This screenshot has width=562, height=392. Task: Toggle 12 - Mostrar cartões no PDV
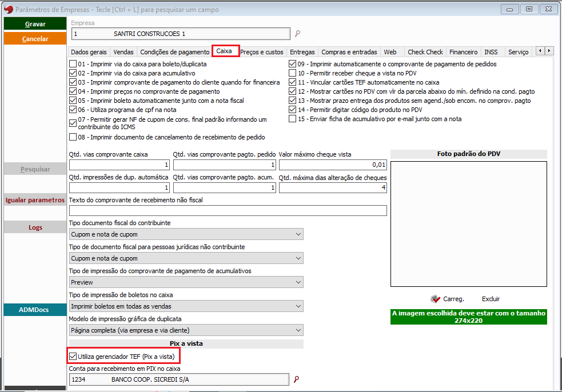pyautogui.click(x=292, y=91)
